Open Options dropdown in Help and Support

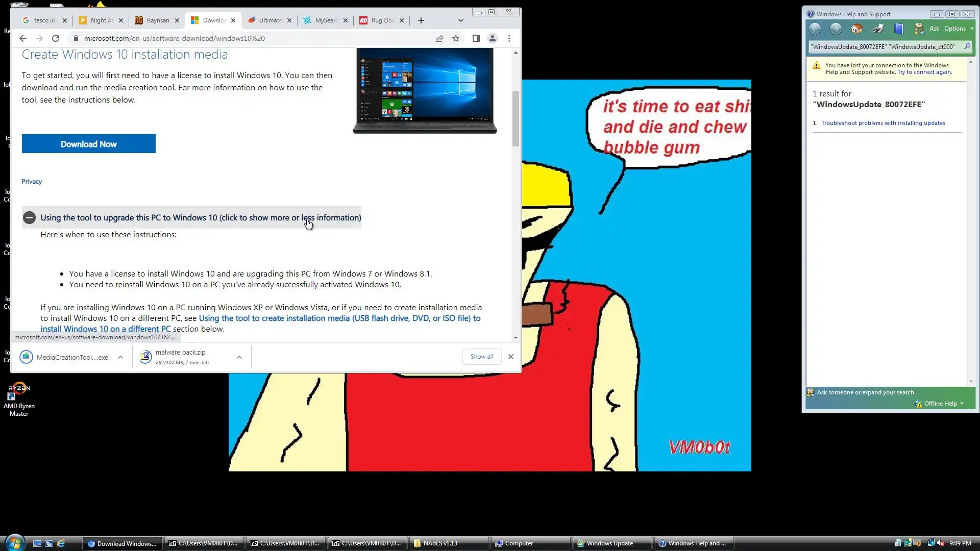coord(958,29)
